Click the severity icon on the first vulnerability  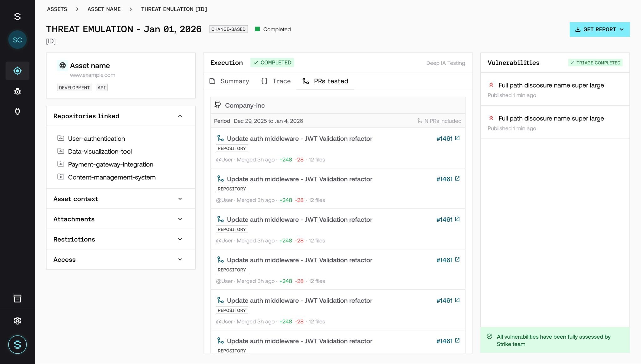coord(491,85)
